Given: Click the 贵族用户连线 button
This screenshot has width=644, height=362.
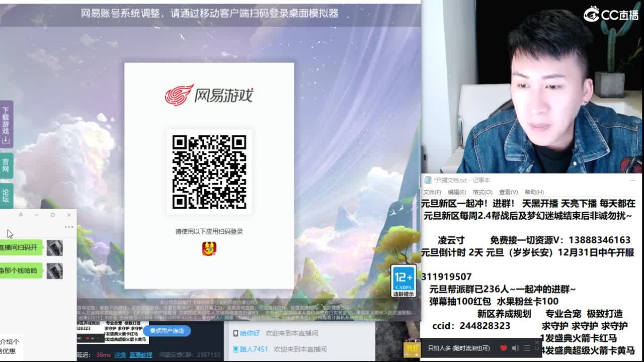Looking at the screenshot, I should (168, 331).
